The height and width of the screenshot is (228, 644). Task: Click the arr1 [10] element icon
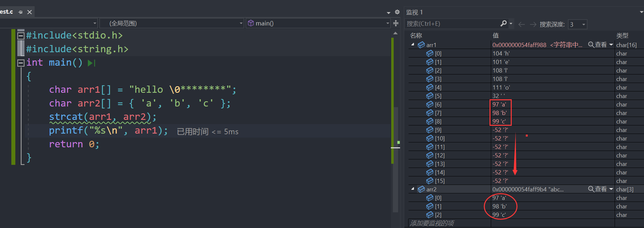coord(430,138)
